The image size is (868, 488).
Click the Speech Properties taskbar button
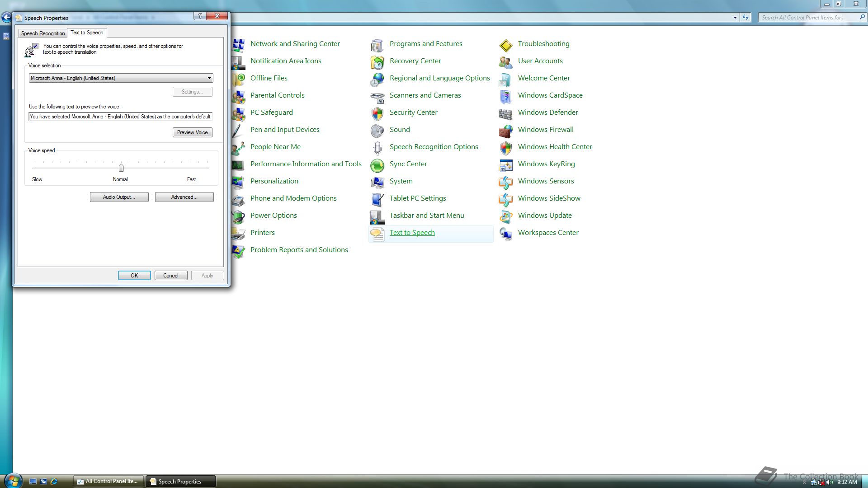[180, 481]
